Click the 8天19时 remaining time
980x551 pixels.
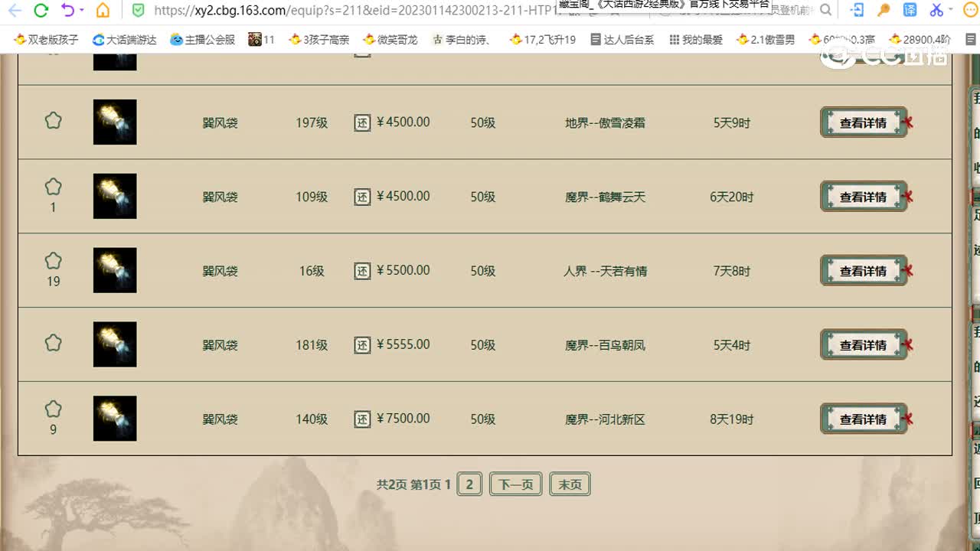pos(732,419)
